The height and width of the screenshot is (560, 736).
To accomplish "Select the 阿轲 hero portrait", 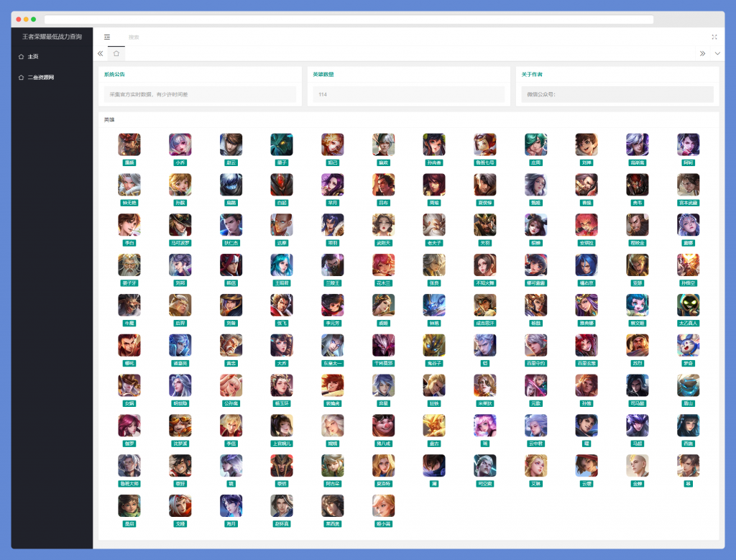I will click(688, 144).
